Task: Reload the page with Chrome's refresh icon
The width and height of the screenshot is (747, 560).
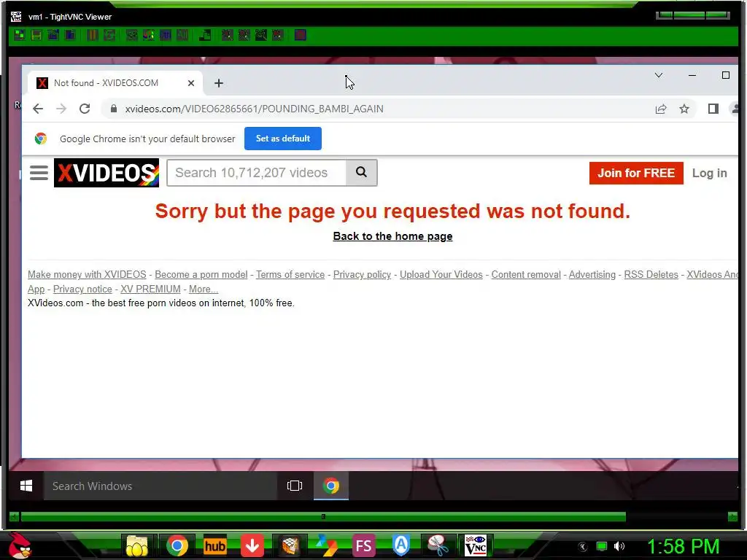Action: [85, 109]
